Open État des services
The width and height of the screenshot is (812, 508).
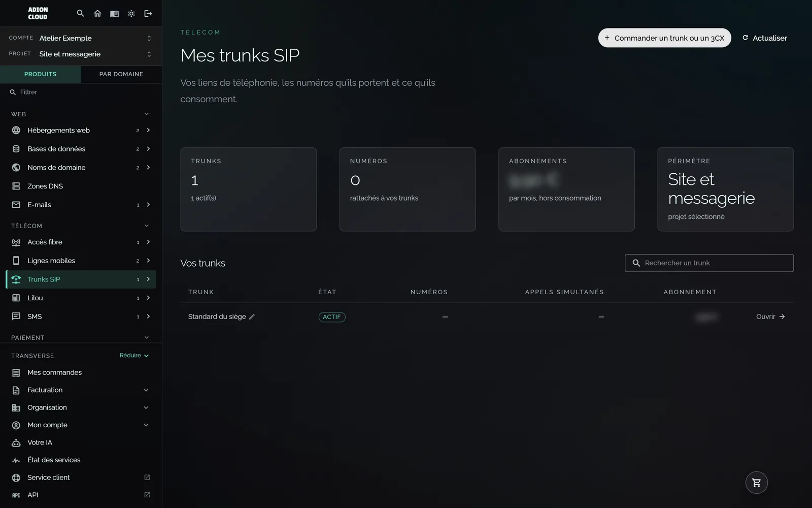(x=81, y=460)
